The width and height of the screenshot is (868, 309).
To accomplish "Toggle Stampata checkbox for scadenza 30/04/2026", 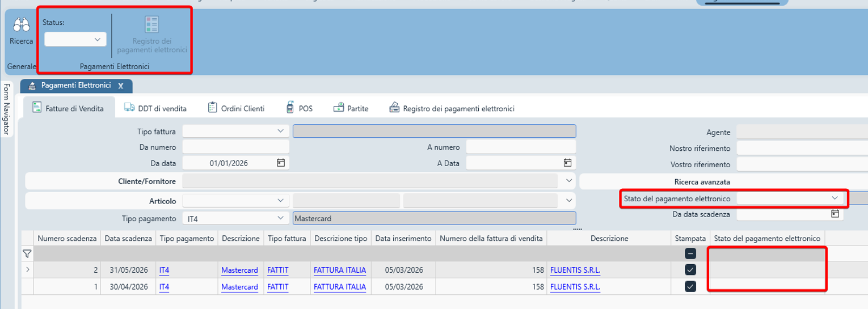I will click(x=690, y=287).
